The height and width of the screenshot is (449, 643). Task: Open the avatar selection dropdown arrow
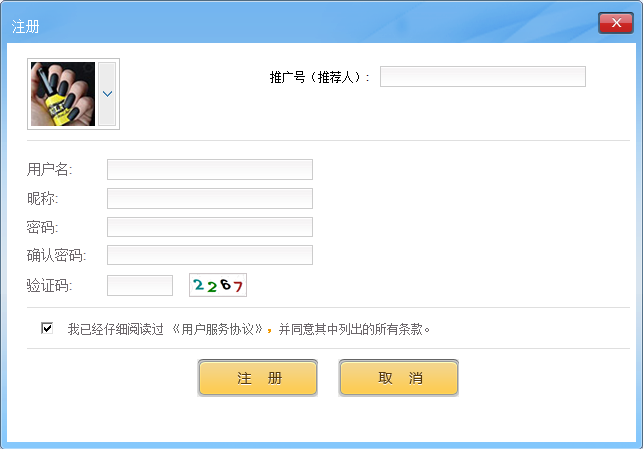pyautogui.click(x=107, y=94)
